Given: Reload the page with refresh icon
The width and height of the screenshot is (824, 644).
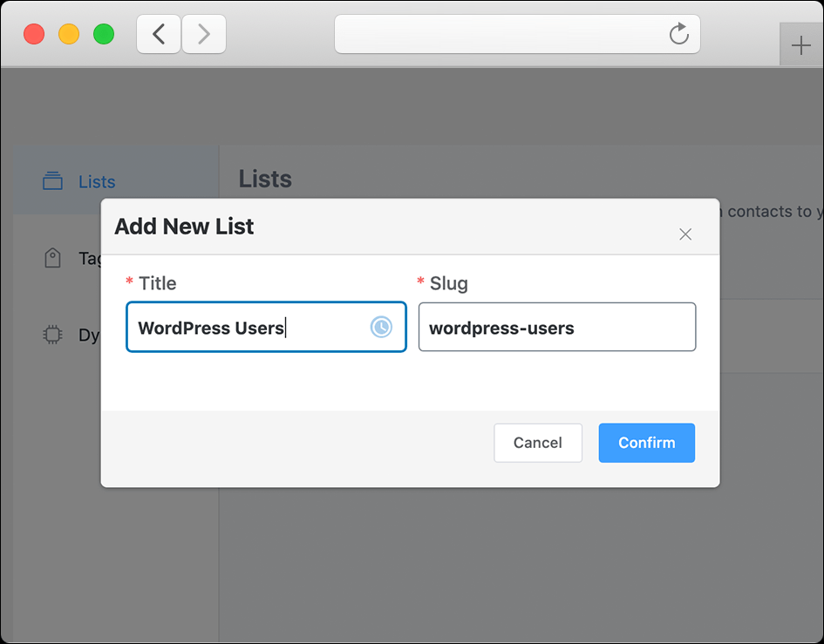Looking at the screenshot, I should pos(679,34).
